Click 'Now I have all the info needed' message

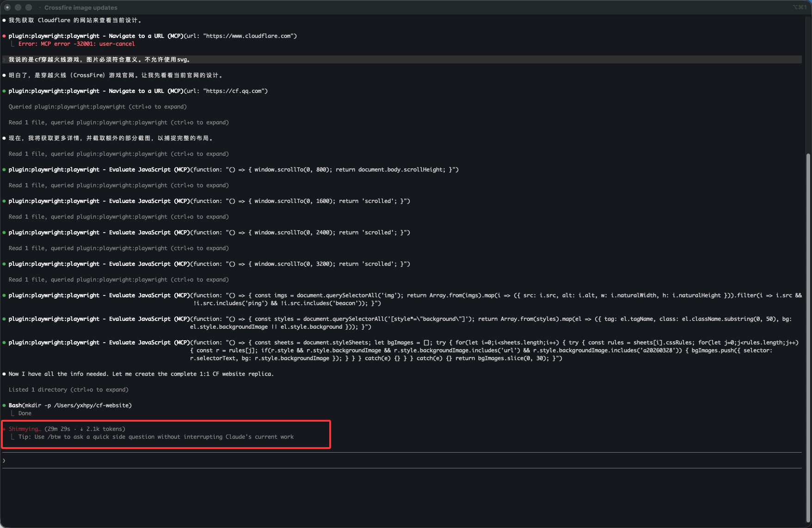(141, 374)
